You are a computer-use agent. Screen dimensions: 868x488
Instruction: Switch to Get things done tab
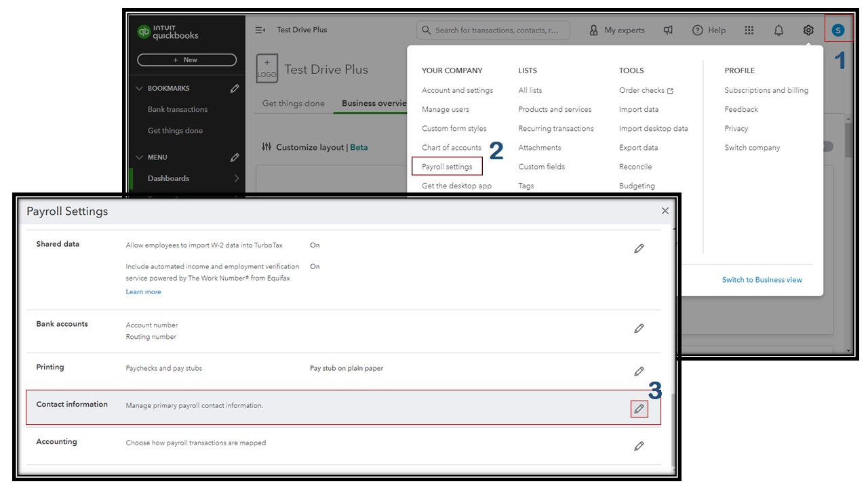coord(294,103)
